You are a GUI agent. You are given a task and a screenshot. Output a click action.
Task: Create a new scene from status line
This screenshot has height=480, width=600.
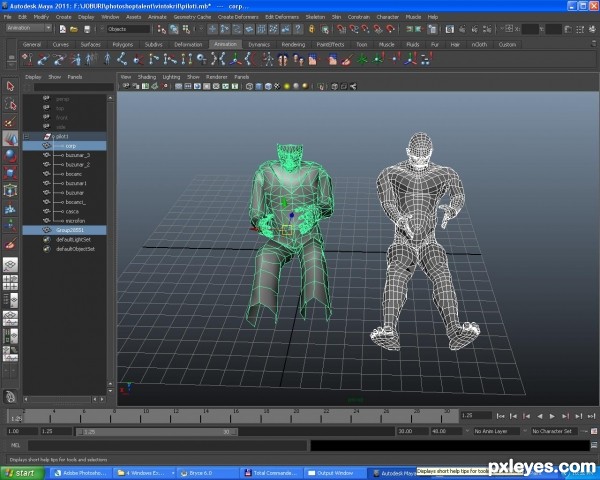tap(62, 29)
